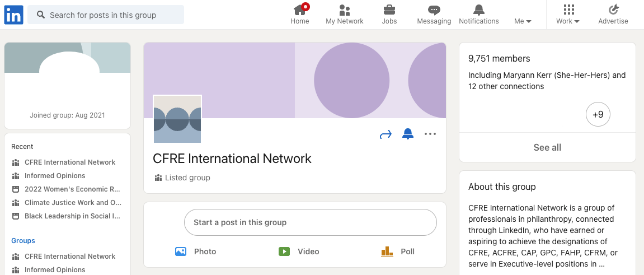This screenshot has height=275, width=644.
Task: Click Start a post in this group
Action: coord(310,222)
